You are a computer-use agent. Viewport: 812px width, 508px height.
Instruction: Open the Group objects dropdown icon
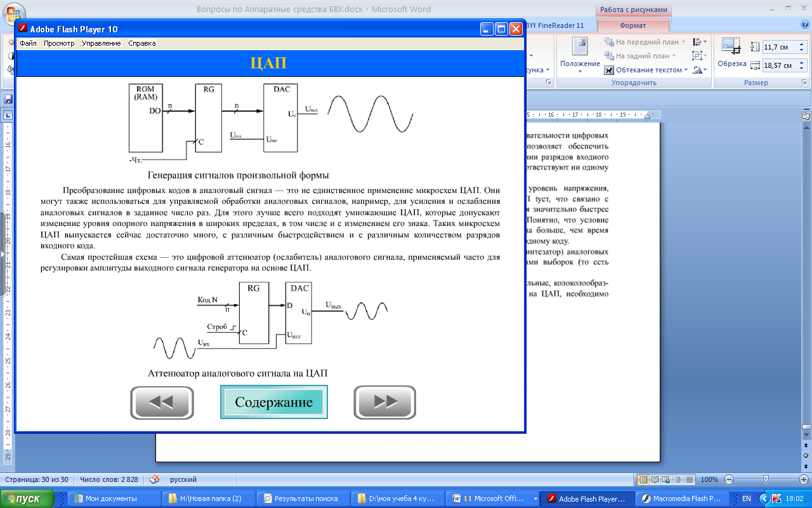[700, 56]
